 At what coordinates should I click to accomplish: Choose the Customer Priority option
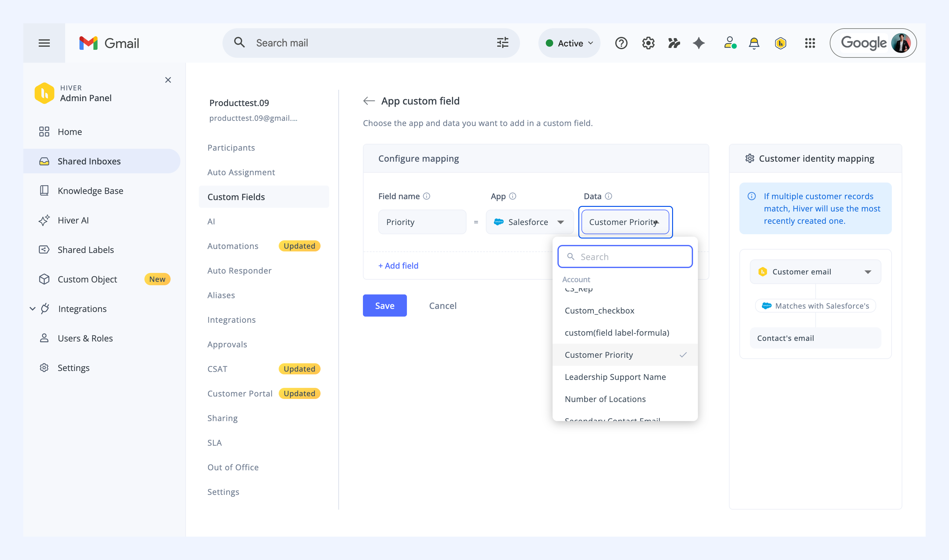625,355
